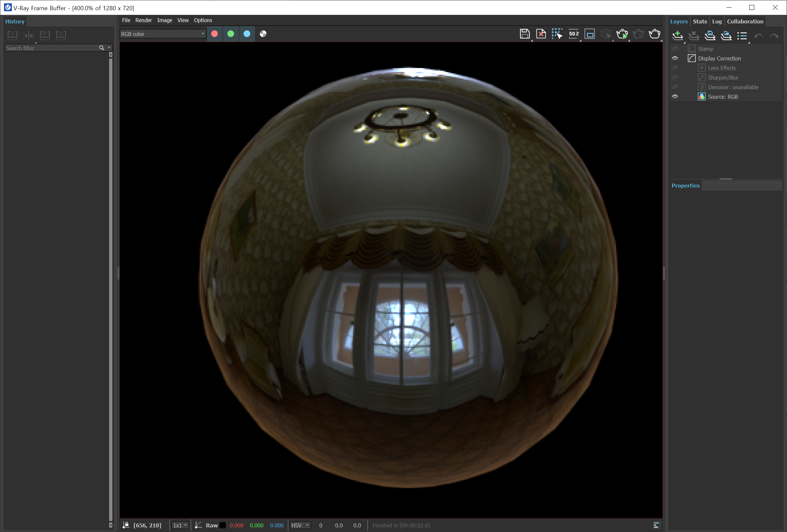Click the Region render icon
The image size is (787, 532).
[x=590, y=34]
